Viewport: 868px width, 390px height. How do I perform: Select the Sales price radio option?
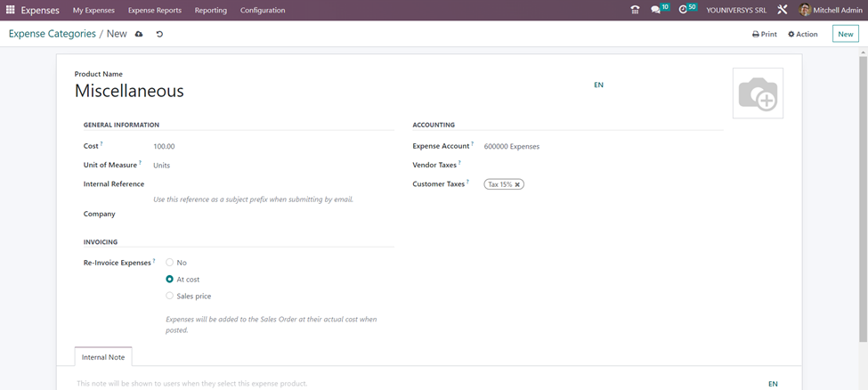[x=170, y=296]
